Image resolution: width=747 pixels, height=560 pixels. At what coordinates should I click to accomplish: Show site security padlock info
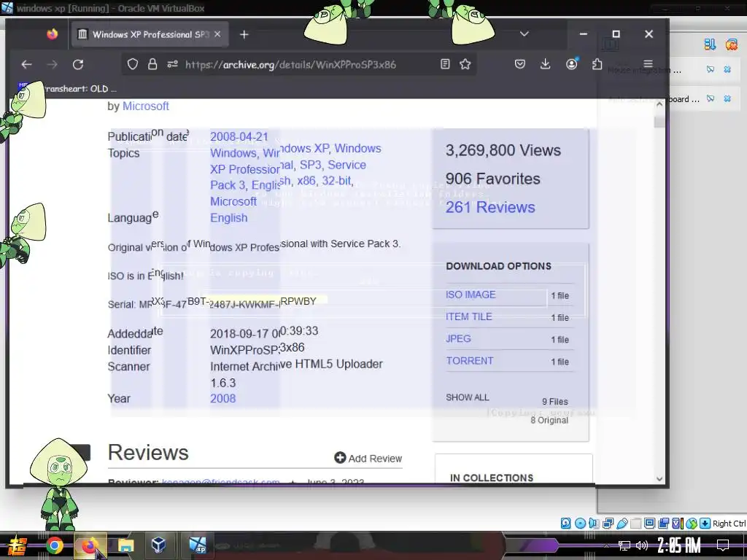(x=152, y=64)
